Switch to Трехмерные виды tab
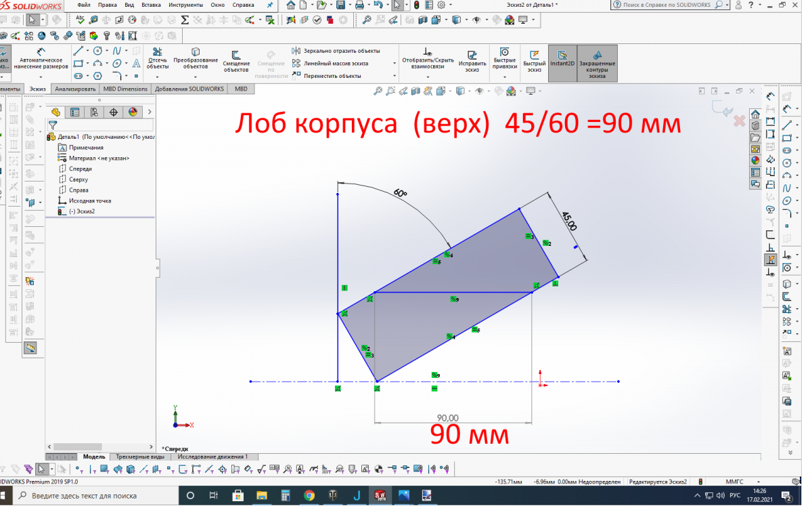 coord(140,457)
